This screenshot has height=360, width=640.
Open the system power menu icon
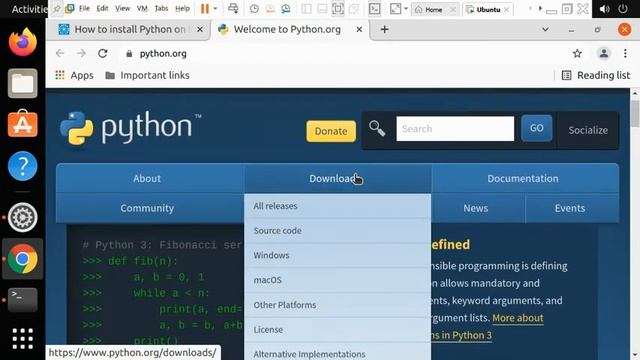(623, 9)
